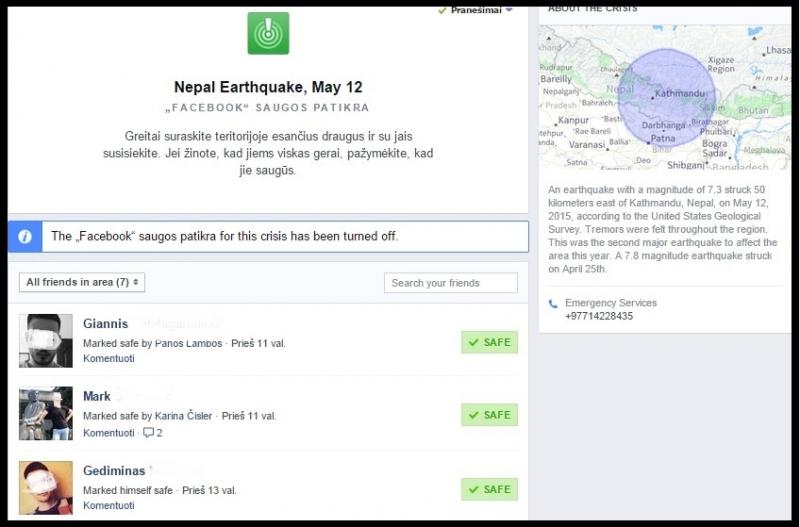Open Mark's profile name link

pos(97,396)
